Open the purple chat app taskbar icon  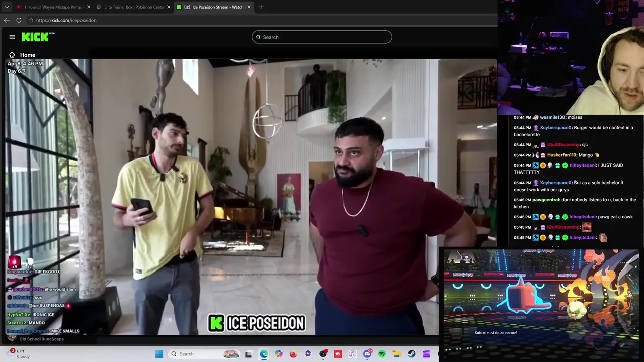[308, 354]
